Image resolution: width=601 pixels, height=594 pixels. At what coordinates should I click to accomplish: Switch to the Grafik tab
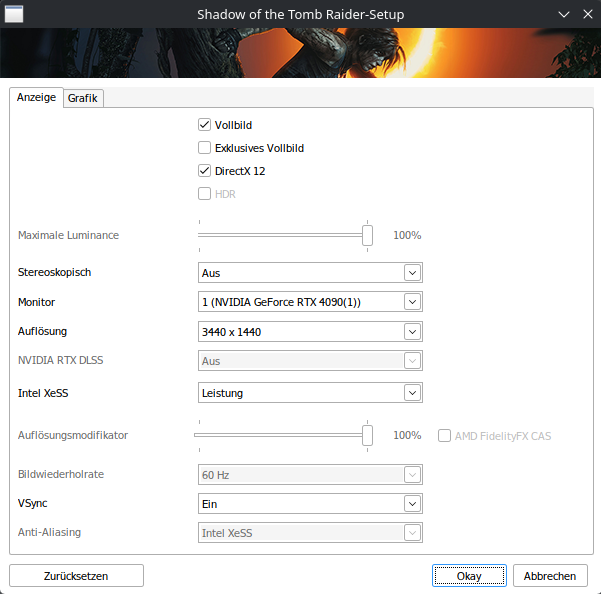pos(83,98)
